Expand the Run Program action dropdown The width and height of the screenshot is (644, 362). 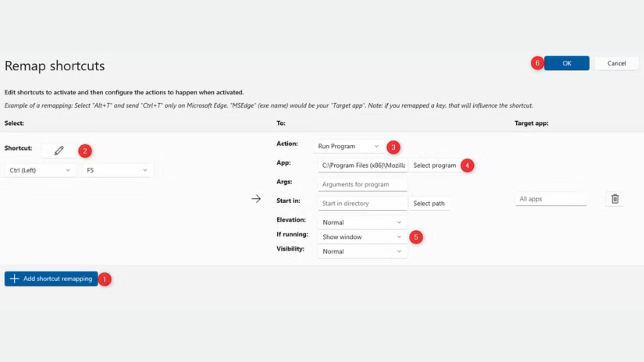pos(348,146)
